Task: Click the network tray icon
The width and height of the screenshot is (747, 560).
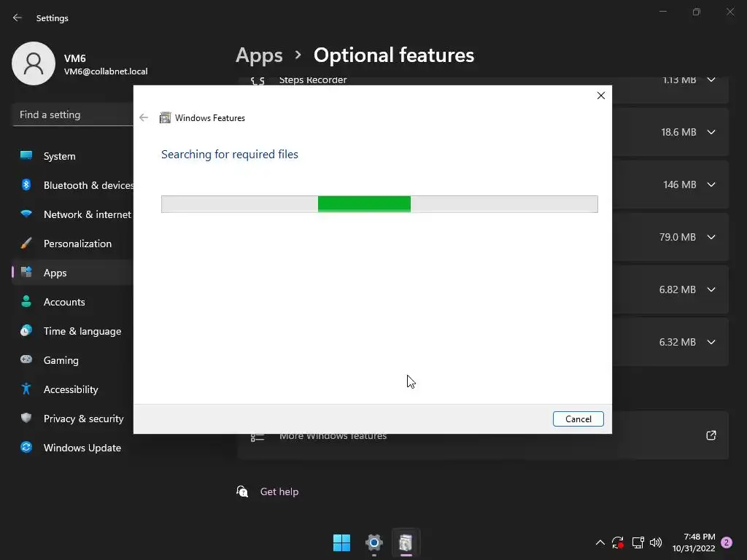Action: click(638, 542)
